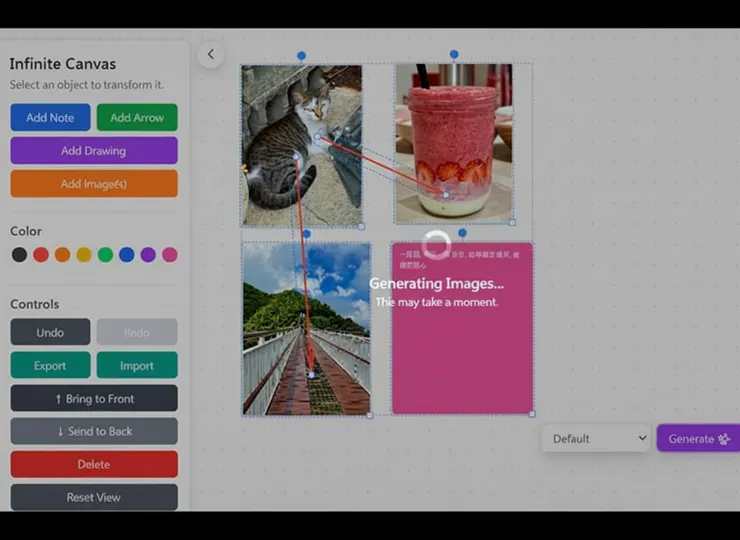This screenshot has height=540, width=740.
Task: Click the bridge photo's corner resize handle
Action: click(x=370, y=415)
